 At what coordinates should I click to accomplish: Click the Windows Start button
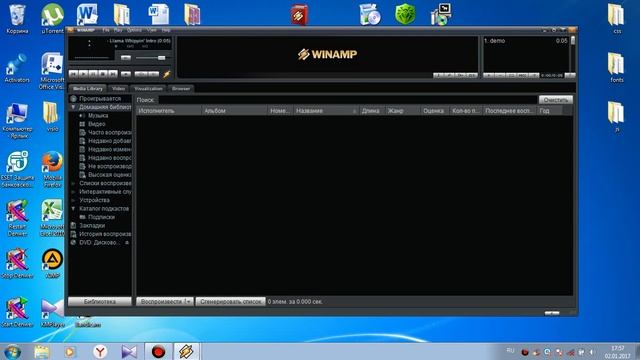12,352
